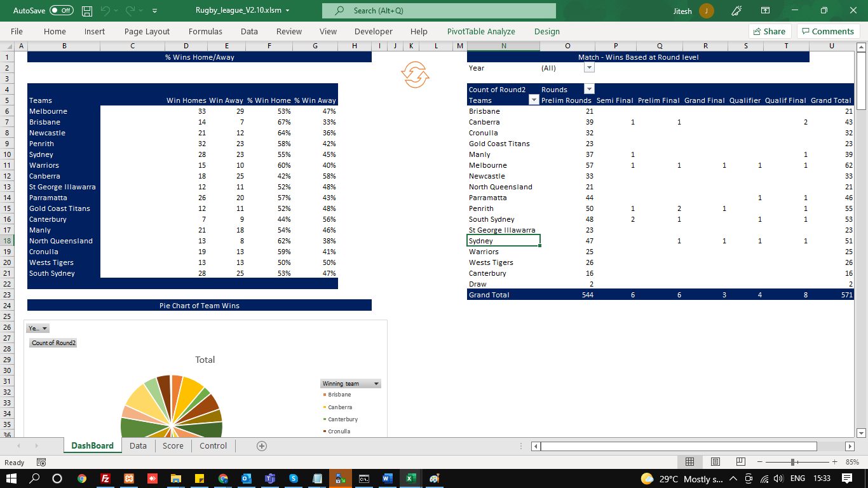Select Page Layout view in status bar

click(x=715, y=461)
